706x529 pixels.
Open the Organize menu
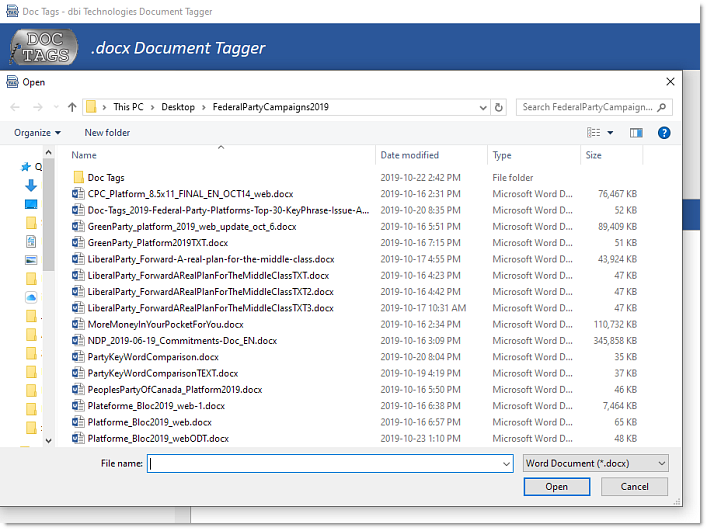coord(37,133)
